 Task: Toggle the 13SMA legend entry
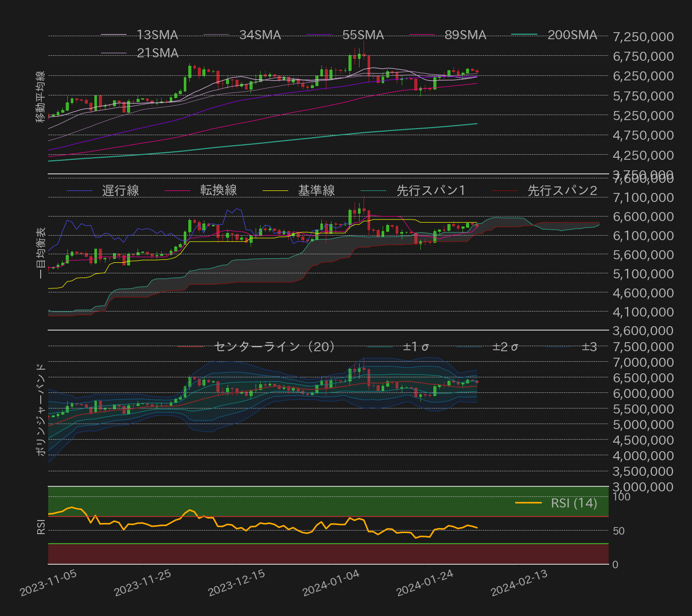[140, 35]
